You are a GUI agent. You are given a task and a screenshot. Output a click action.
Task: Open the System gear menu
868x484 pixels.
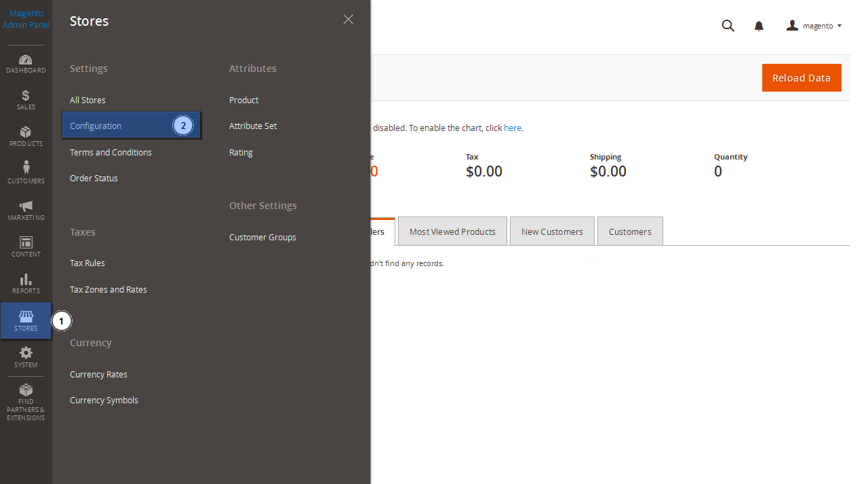click(x=26, y=358)
